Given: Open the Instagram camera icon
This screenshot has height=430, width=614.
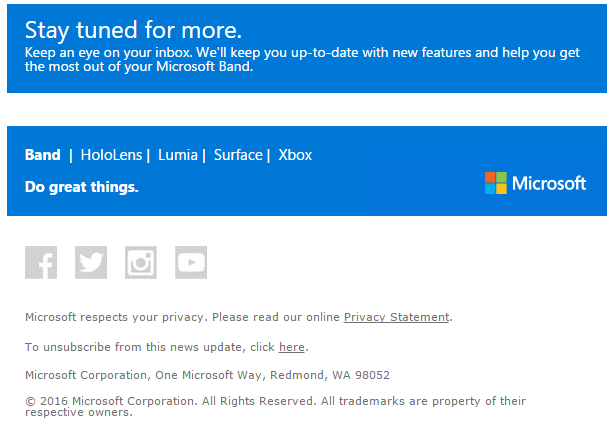Looking at the screenshot, I should coord(141,262).
